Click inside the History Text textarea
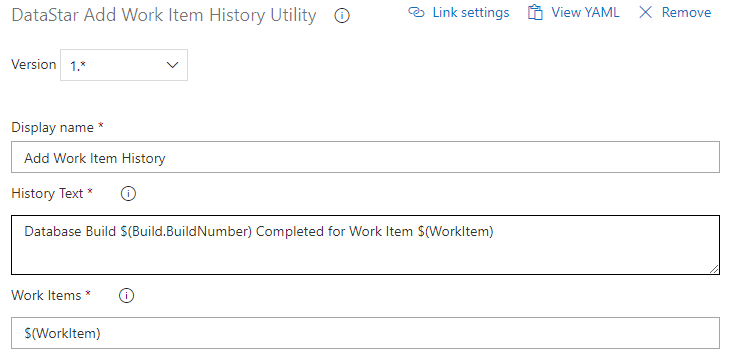The image size is (733, 362). (x=365, y=245)
